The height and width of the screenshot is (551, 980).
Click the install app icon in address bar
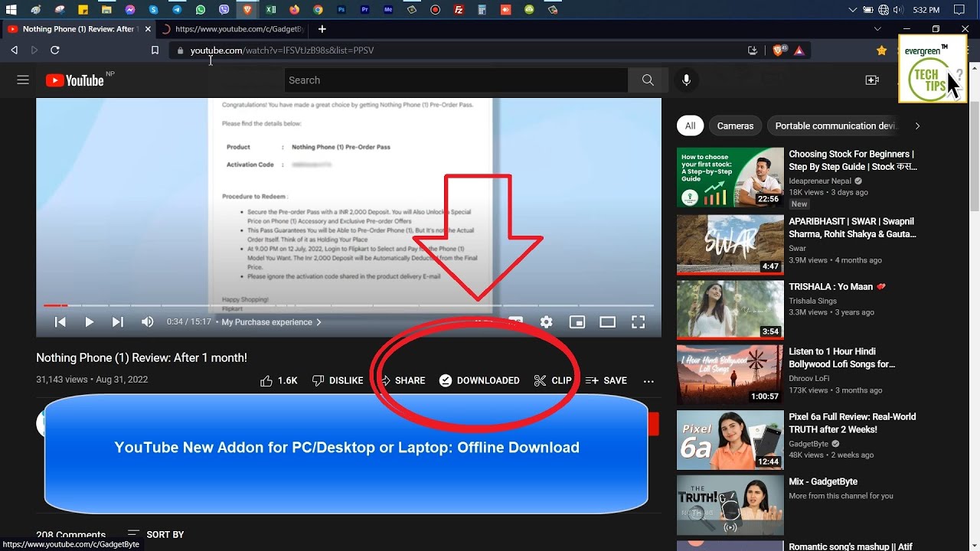tap(753, 50)
